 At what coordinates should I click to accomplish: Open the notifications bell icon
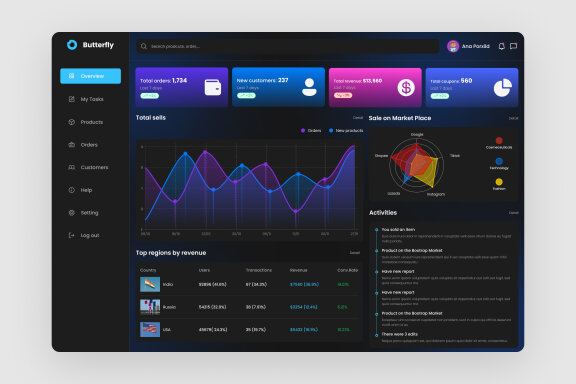501,46
